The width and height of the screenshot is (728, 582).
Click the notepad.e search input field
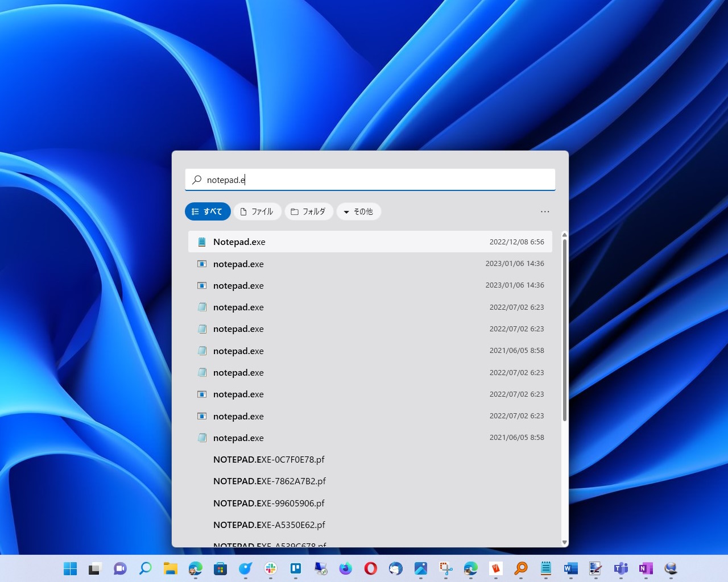click(370, 180)
